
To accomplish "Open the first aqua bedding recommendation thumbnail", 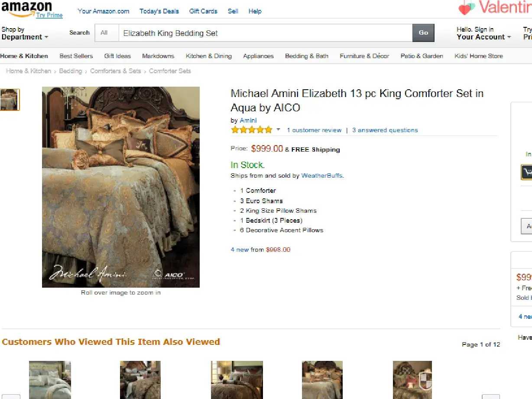I will [x=50, y=380].
